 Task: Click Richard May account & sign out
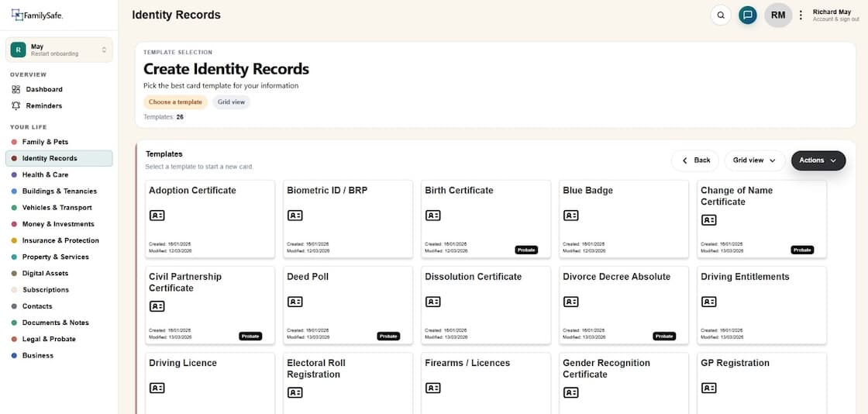coord(835,15)
